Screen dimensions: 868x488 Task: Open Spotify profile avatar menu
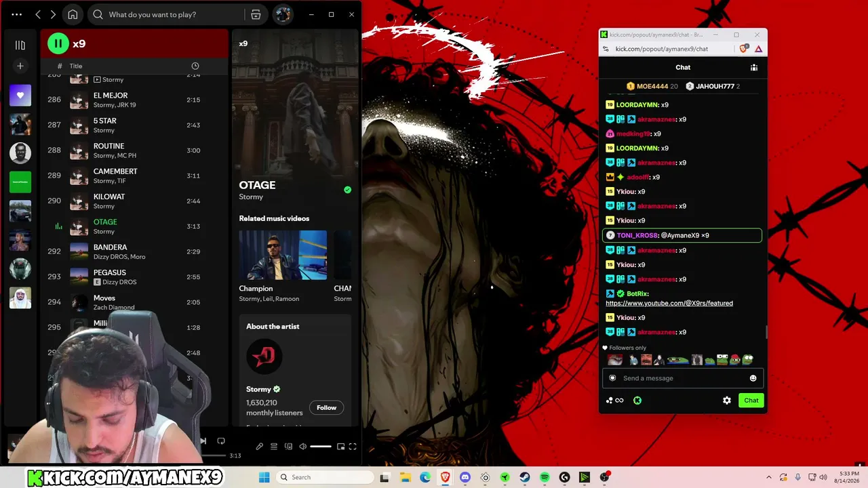pos(283,14)
